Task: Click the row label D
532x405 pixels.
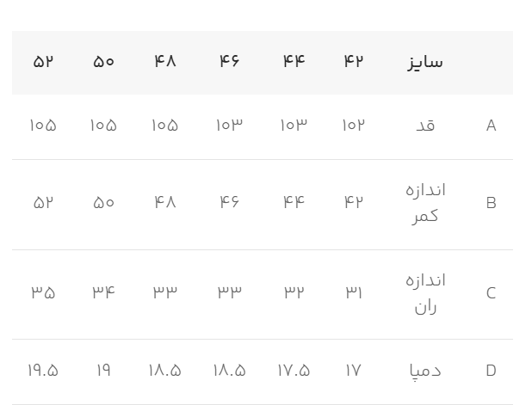Action: click(491, 371)
